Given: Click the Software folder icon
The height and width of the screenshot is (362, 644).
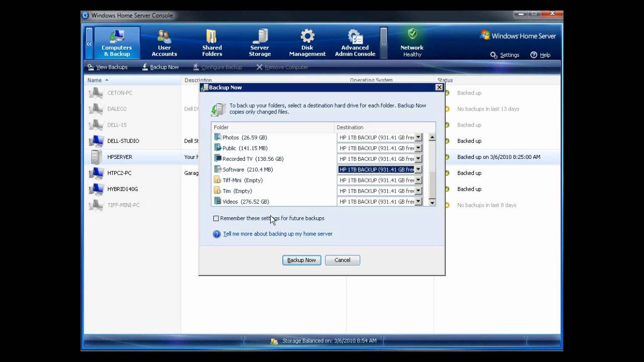Looking at the screenshot, I should [x=217, y=169].
